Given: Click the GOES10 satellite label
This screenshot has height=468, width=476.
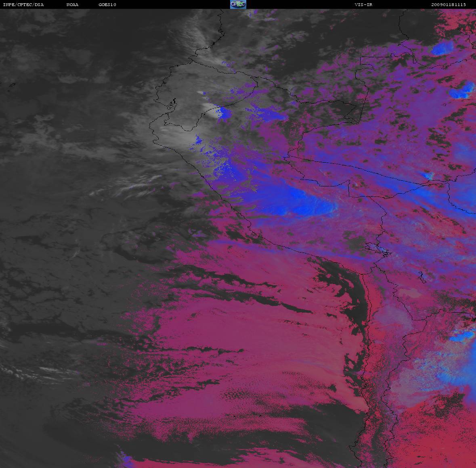Looking at the screenshot, I should click(x=107, y=4).
